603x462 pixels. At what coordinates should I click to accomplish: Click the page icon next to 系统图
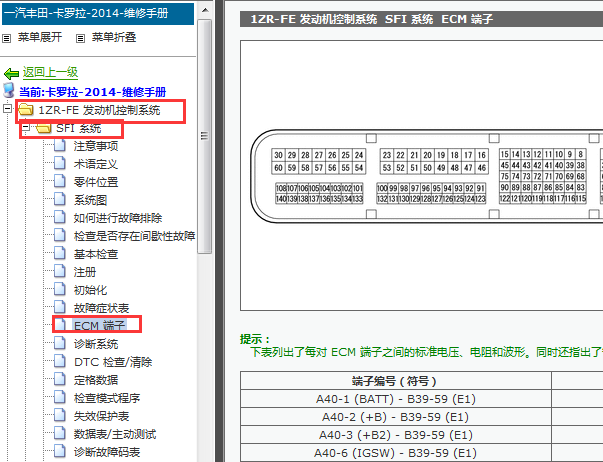coord(60,200)
